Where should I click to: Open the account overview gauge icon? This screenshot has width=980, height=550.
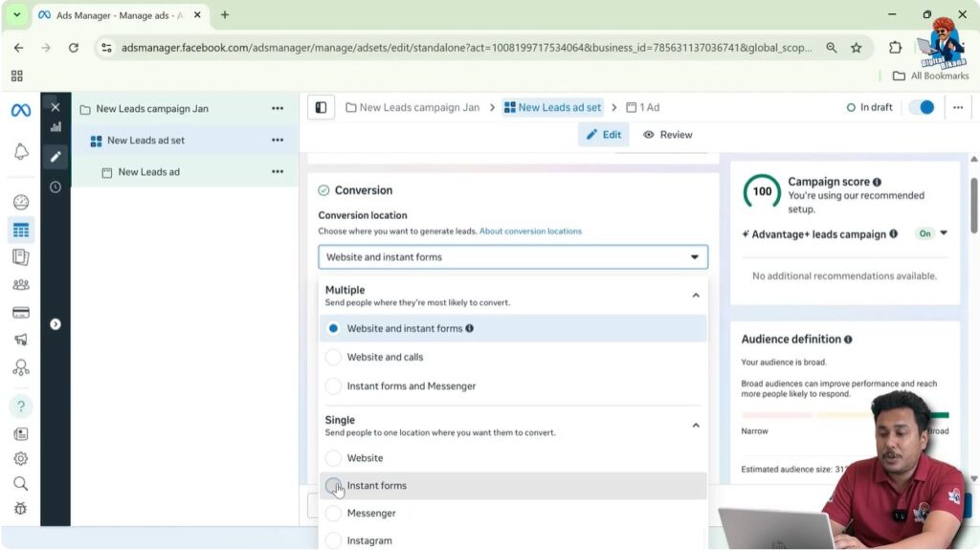click(21, 202)
